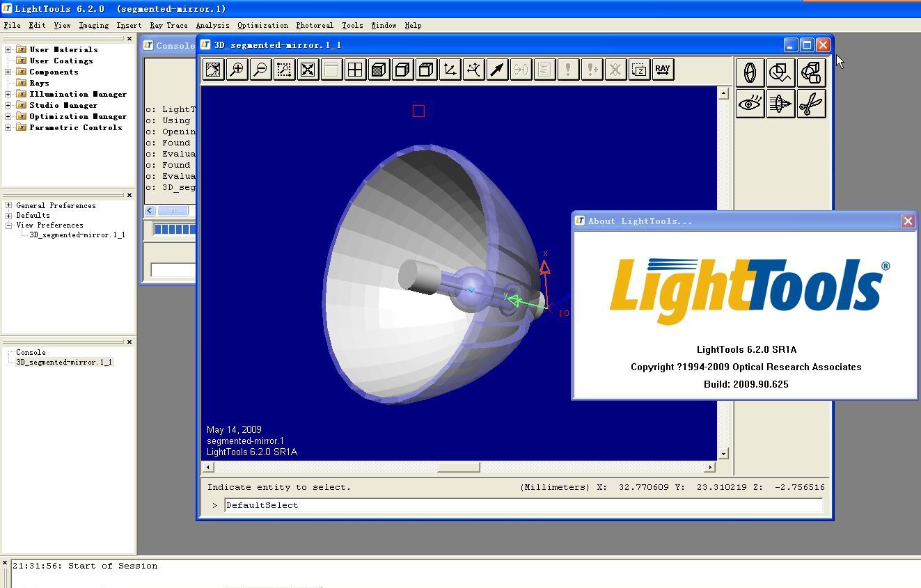The width and height of the screenshot is (921, 588).
Task: Click the grayed crossed-out rays icon
Action: (616, 70)
